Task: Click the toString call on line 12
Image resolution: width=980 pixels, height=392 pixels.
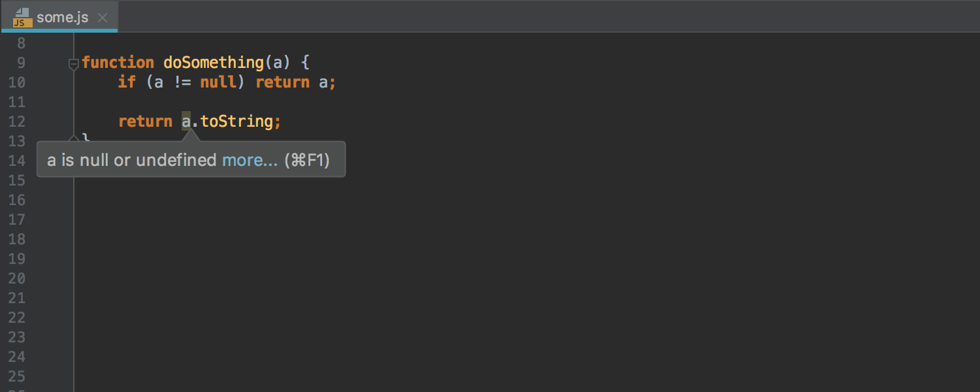Action: (237, 122)
